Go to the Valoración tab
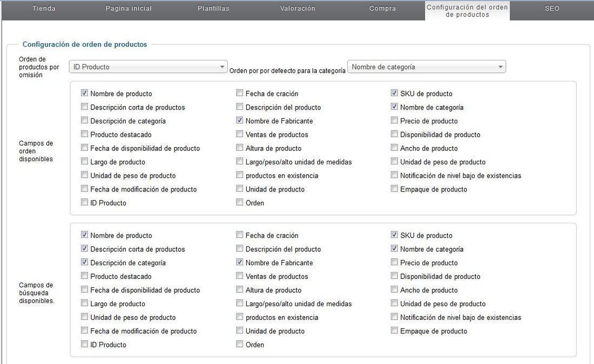The height and width of the screenshot is (364, 594). (298, 8)
